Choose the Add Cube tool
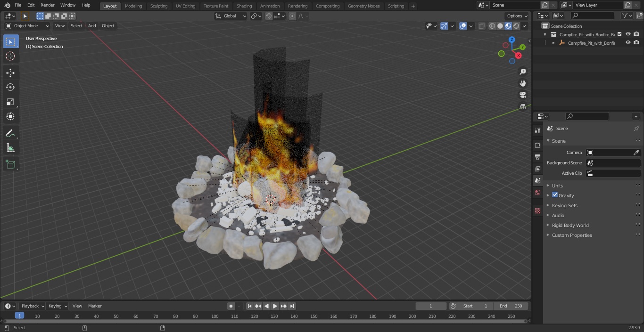The width and height of the screenshot is (644, 332). point(10,165)
